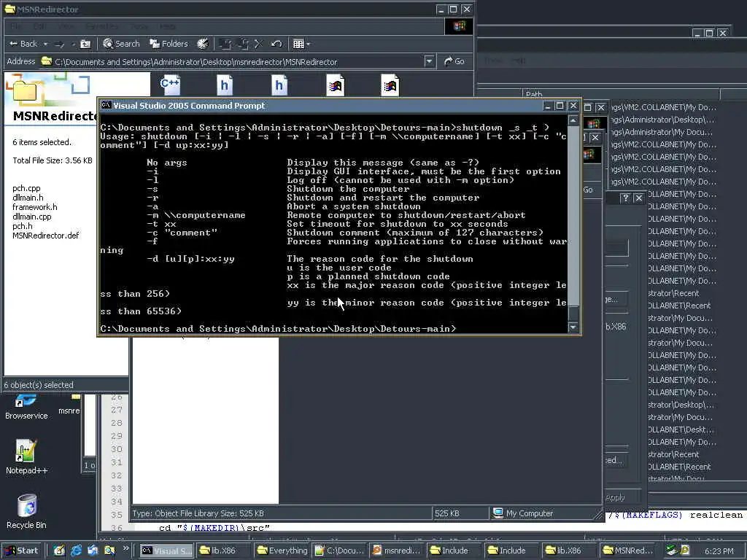Click the Command Prompt title bar icon
This screenshot has height=560, width=747.
pos(107,106)
